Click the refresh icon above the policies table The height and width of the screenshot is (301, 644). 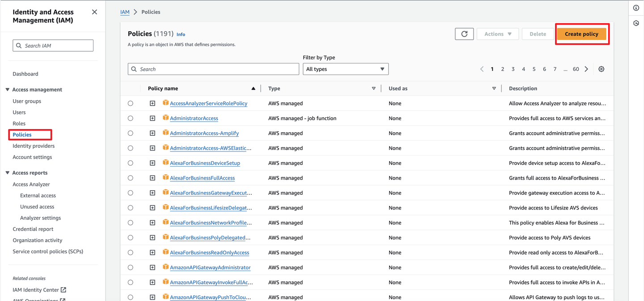464,33
